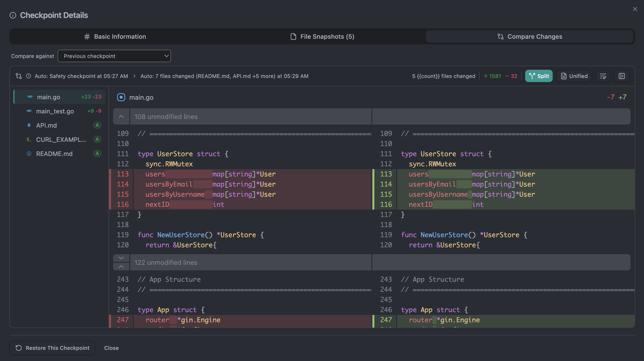Click the clock icon before Safety checkpoint
Screen dimensions: 644x361
pyautogui.click(x=29, y=76)
